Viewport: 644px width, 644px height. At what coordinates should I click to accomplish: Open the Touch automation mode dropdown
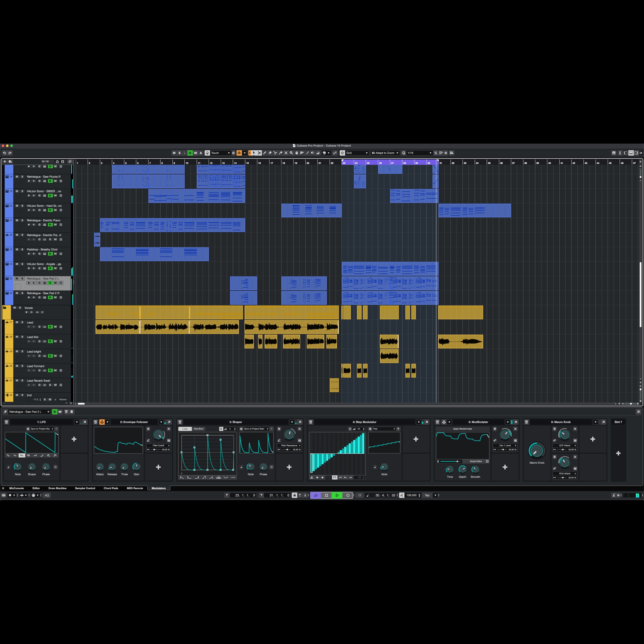220,153
